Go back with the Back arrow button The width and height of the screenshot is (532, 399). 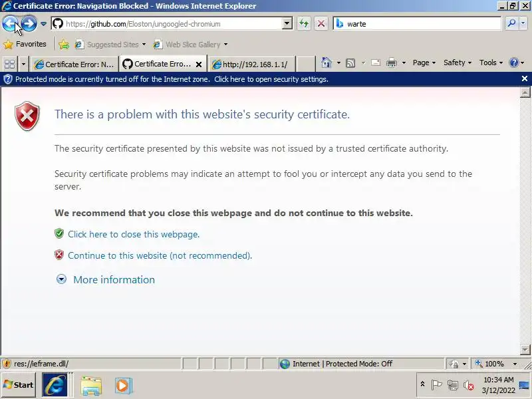(10, 24)
